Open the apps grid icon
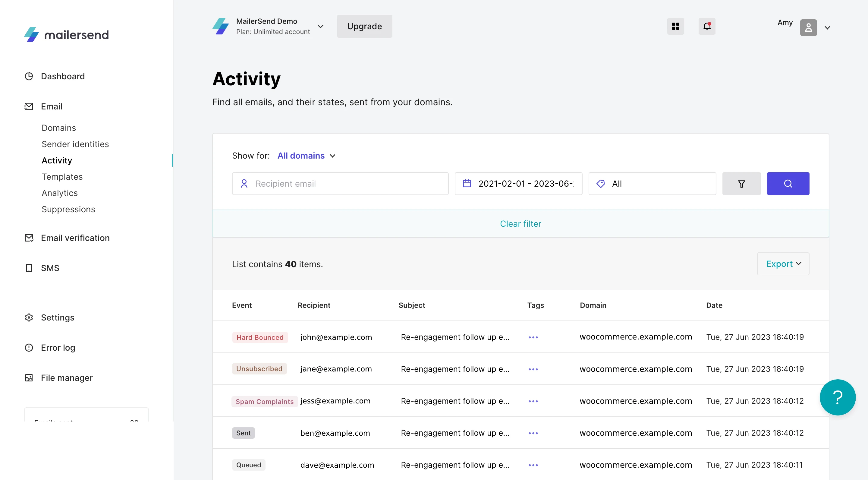Image resolution: width=868 pixels, height=480 pixels. [675, 26]
